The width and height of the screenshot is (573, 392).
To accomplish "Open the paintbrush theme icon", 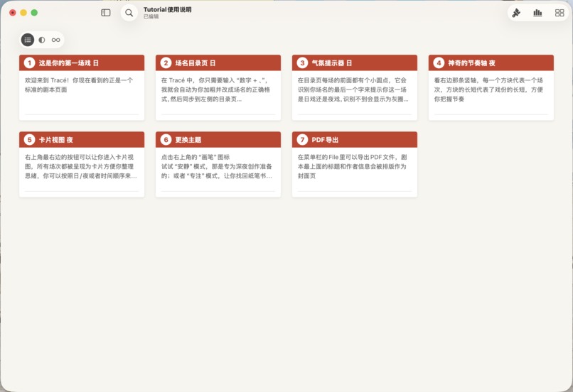I will tap(516, 13).
